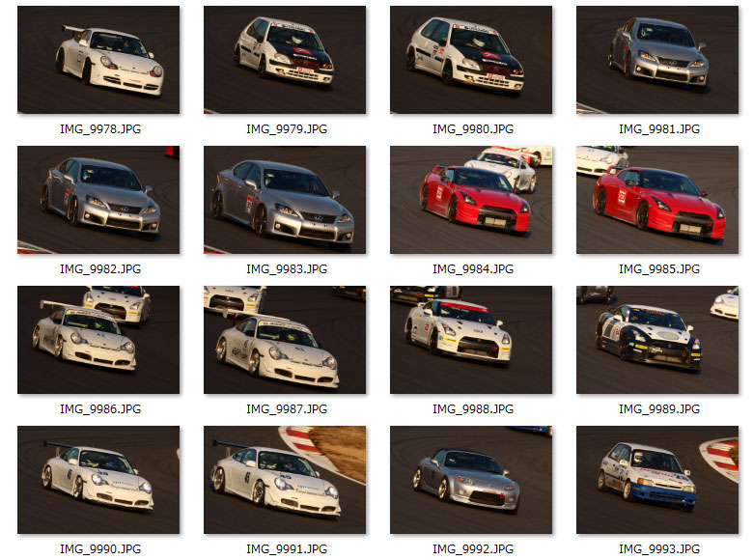The width and height of the screenshot is (753, 560).
Task: Select the IMG_9981.JPG file name text
Action: 659,129
